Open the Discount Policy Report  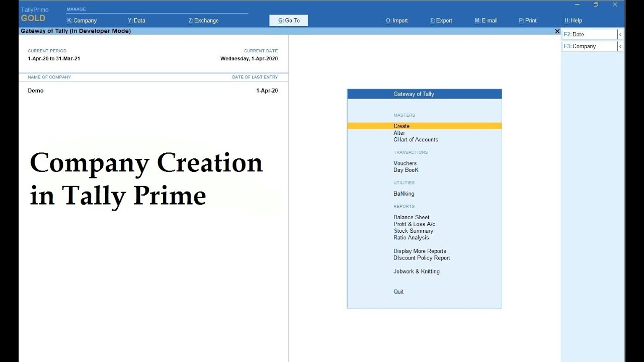point(422,258)
